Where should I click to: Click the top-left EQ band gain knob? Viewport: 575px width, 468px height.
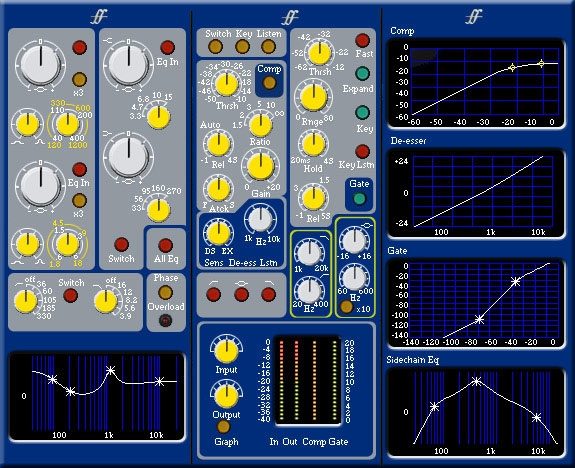tap(40, 64)
